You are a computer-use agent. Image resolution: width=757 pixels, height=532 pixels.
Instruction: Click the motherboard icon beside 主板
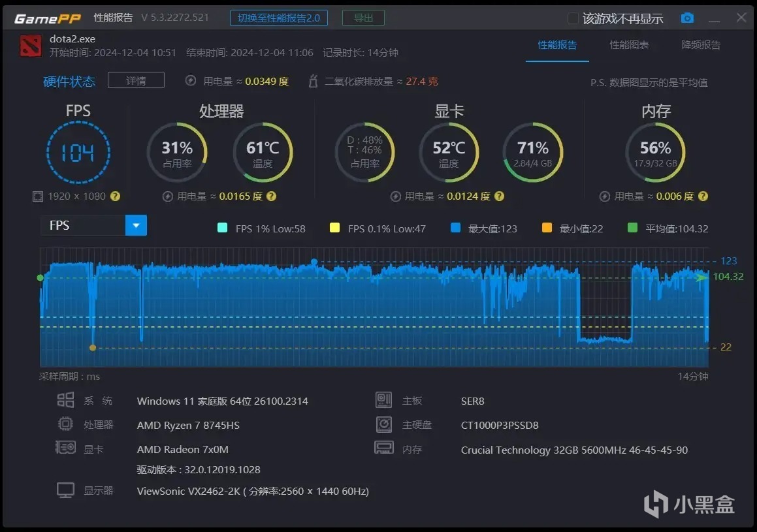pos(384,400)
